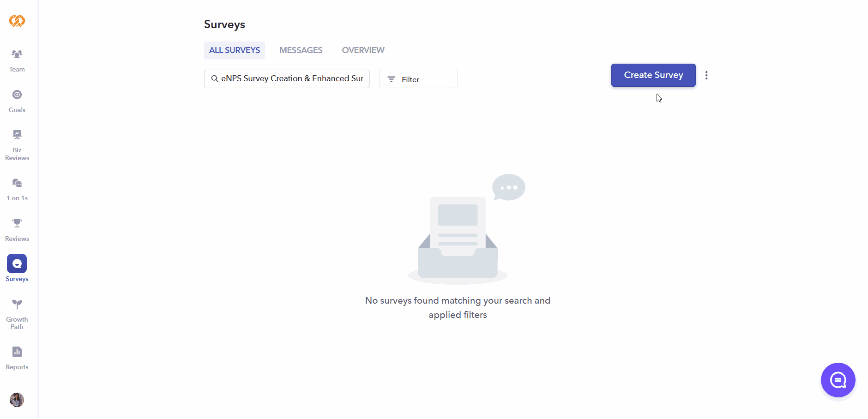
Task: Switch to the Overview tab
Action: (x=363, y=50)
